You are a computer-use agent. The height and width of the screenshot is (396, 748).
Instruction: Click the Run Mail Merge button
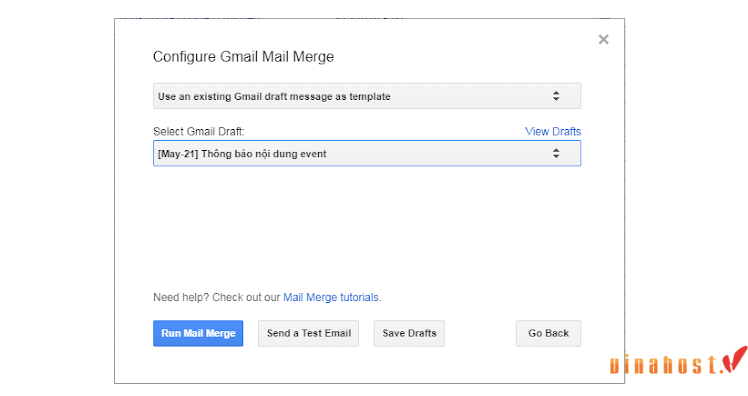198,333
